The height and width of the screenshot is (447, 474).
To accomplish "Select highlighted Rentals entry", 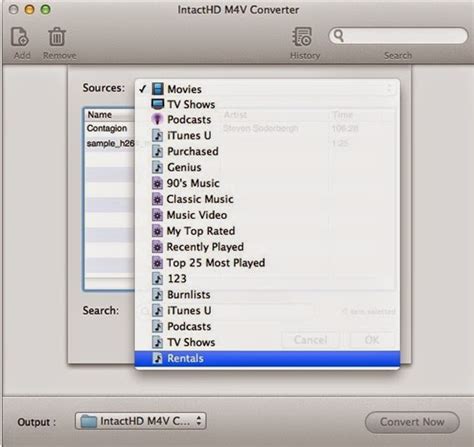I will [x=267, y=358].
